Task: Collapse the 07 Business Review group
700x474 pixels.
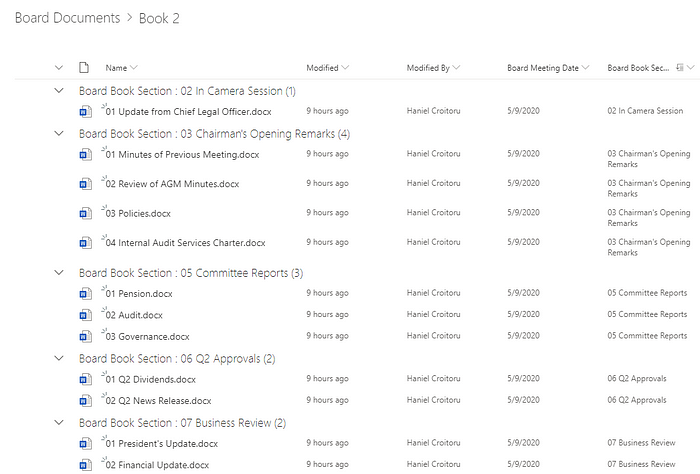Action: pos(58,422)
